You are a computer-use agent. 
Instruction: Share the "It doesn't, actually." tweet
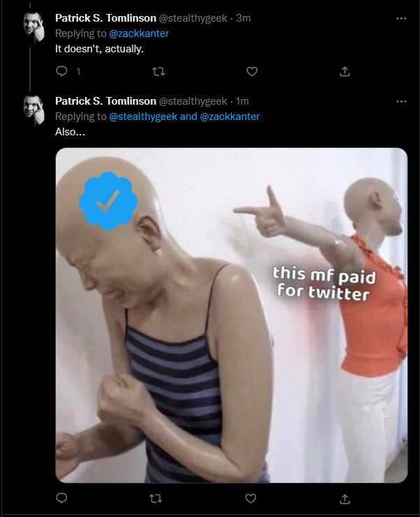point(345,72)
